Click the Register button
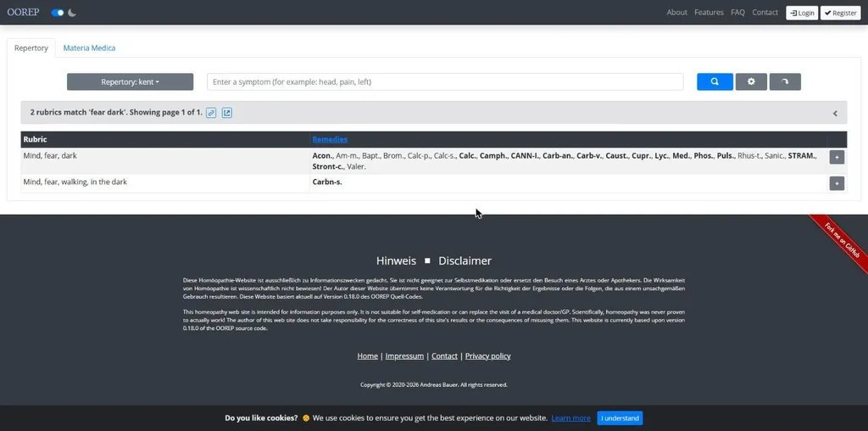 [840, 13]
